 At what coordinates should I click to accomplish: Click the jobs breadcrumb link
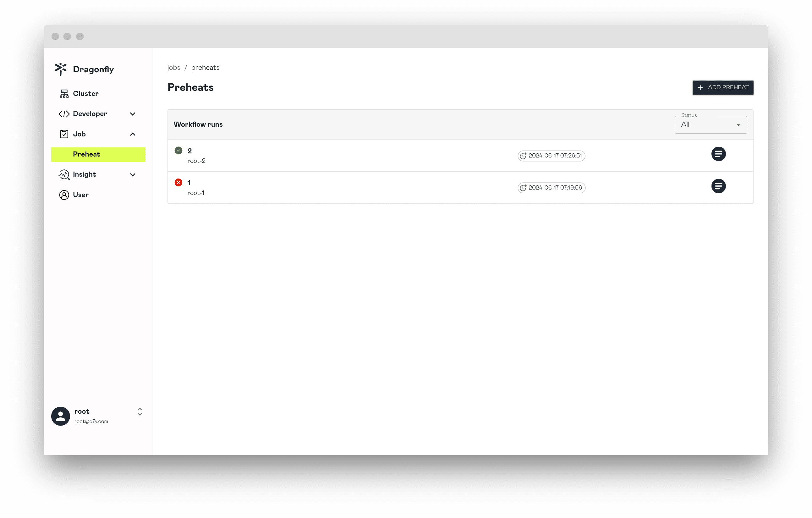point(173,67)
